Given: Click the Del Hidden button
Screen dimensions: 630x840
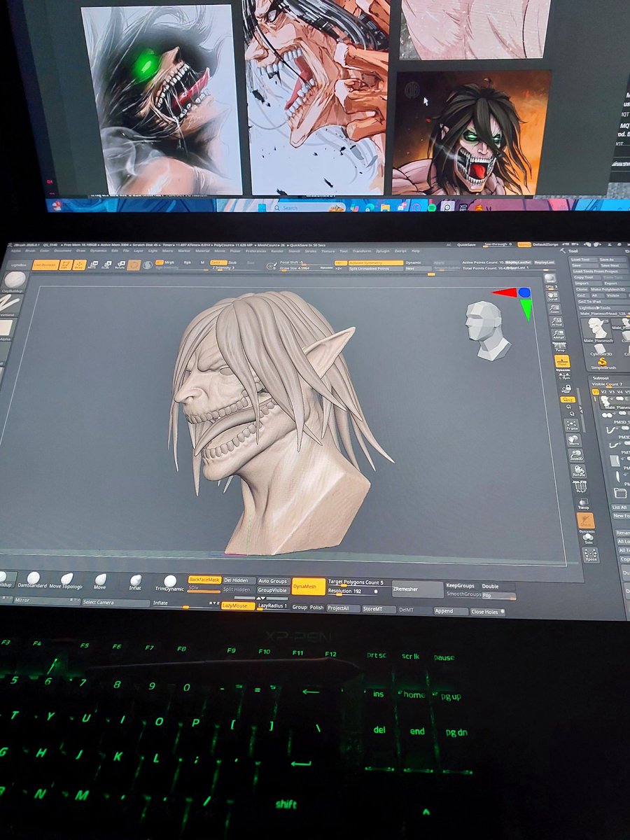Looking at the screenshot, I should click(239, 580).
